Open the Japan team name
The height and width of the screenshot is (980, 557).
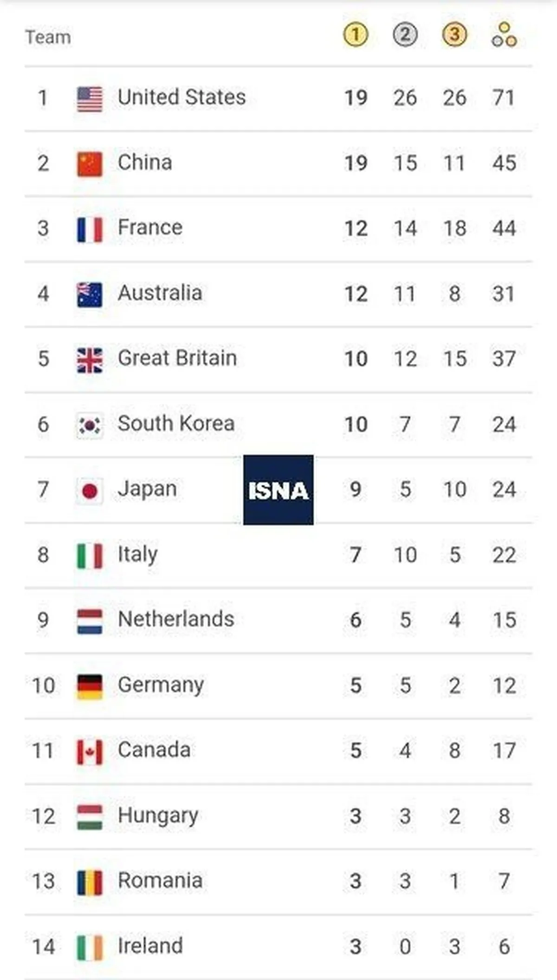(x=147, y=489)
